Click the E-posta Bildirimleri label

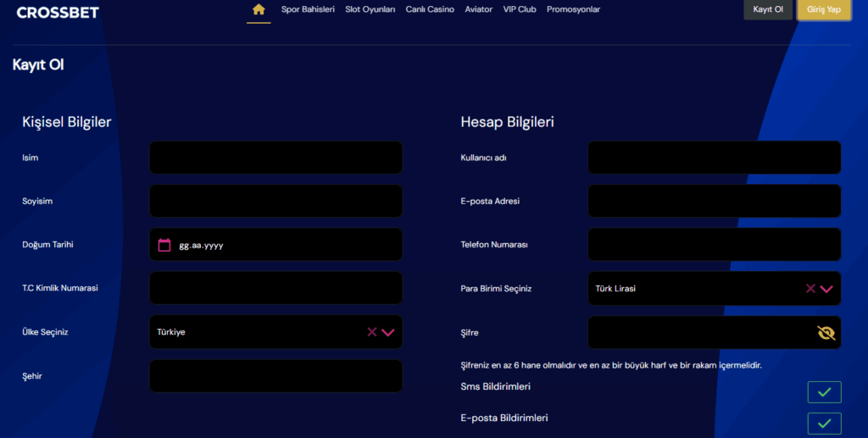(504, 419)
